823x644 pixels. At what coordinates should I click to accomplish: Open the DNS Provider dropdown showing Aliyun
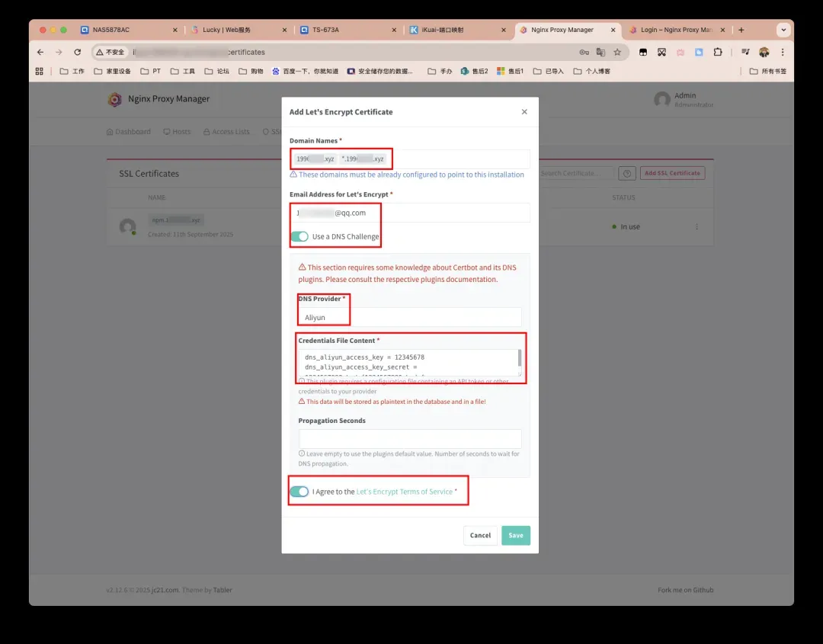click(410, 318)
